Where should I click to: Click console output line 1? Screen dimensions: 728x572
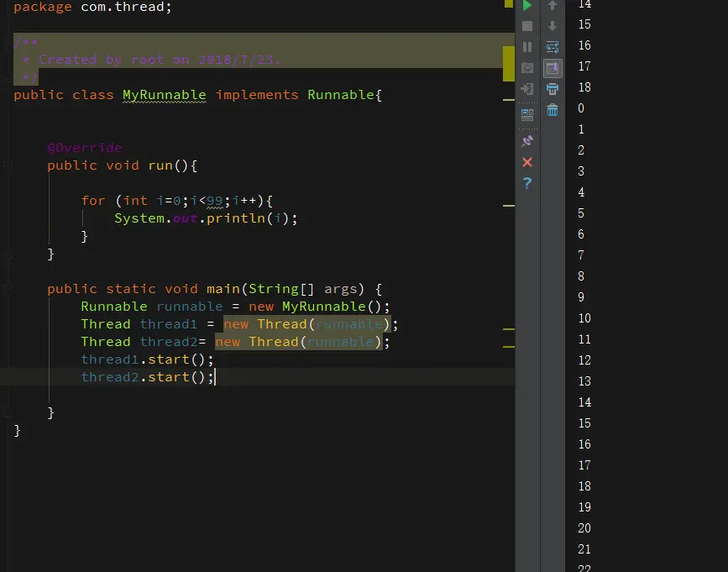coord(581,129)
